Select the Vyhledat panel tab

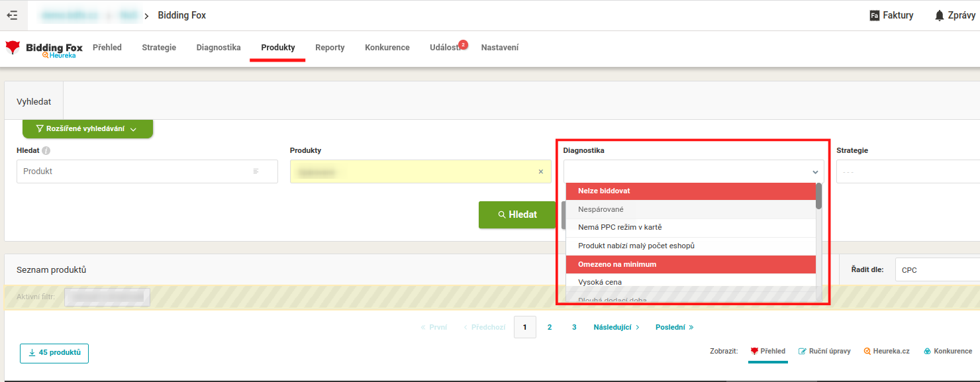34,101
